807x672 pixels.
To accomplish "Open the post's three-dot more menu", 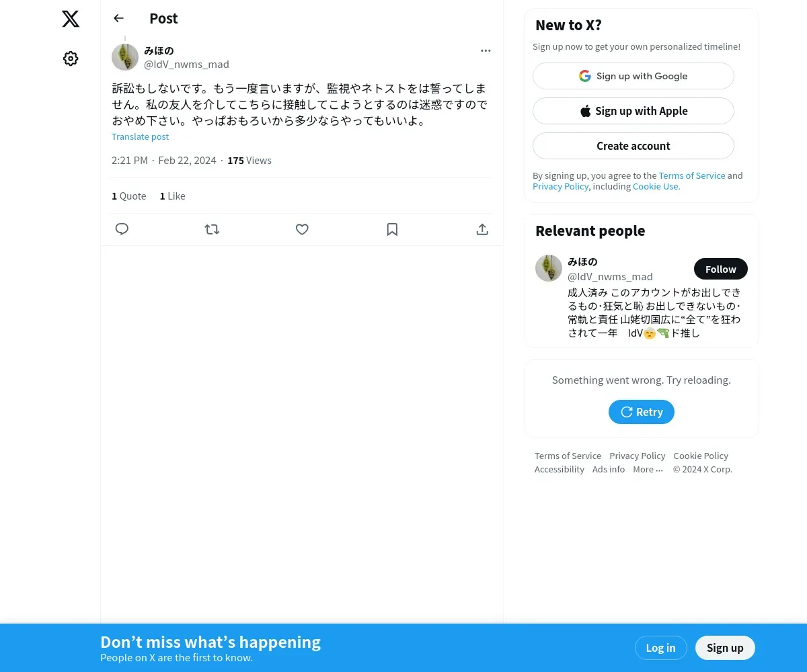I will (x=486, y=50).
